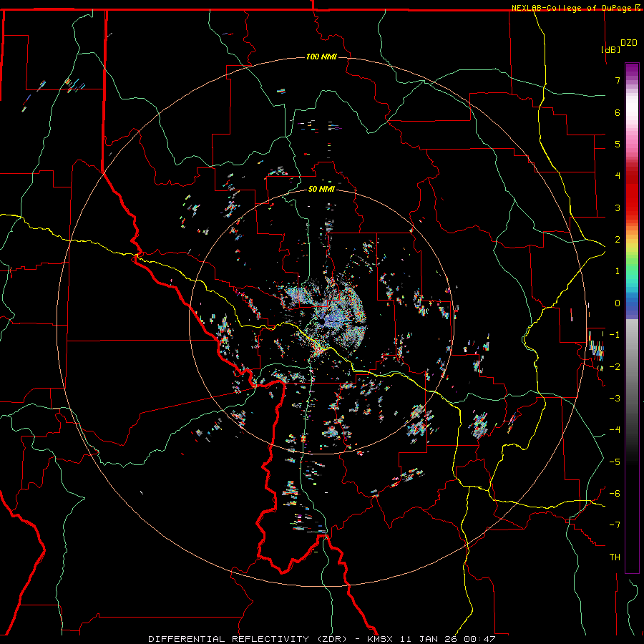644x644 pixels.
Task: Click the DZD legend title
Action: point(629,43)
